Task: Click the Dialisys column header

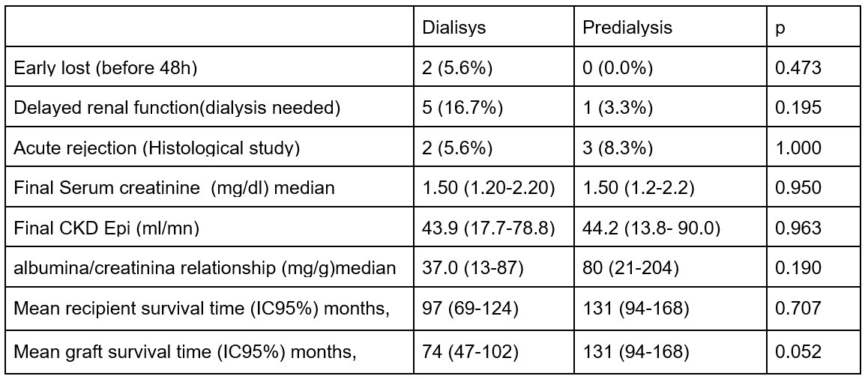Action: (x=454, y=28)
